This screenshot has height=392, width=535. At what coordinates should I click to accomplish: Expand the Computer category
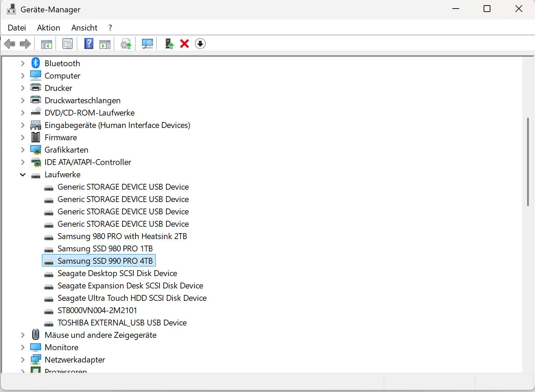coord(23,76)
